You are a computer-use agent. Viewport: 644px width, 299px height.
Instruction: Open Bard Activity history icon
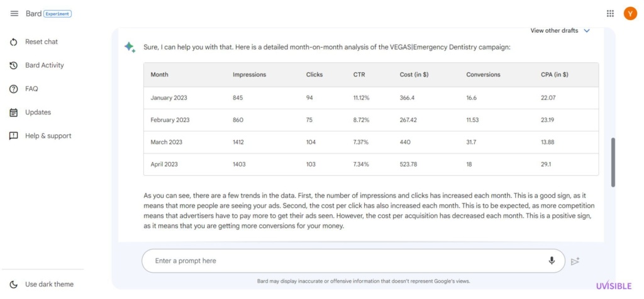[x=14, y=65]
